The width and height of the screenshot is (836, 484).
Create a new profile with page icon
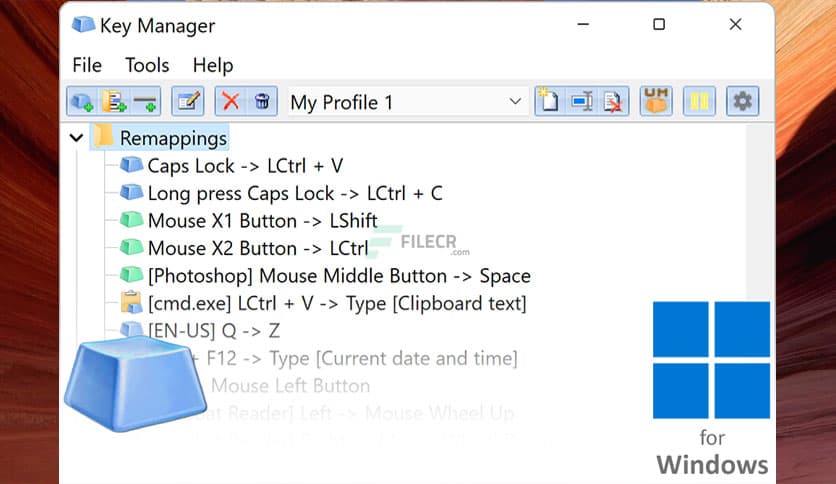click(549, 101)
